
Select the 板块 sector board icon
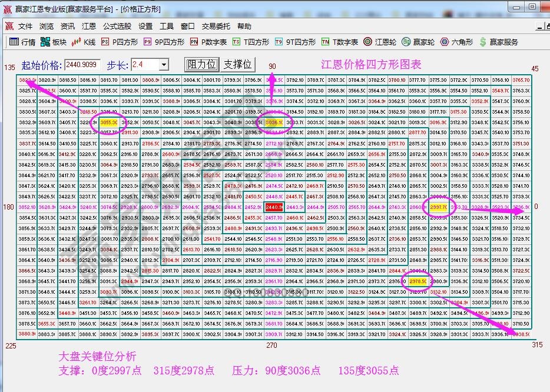53,42
